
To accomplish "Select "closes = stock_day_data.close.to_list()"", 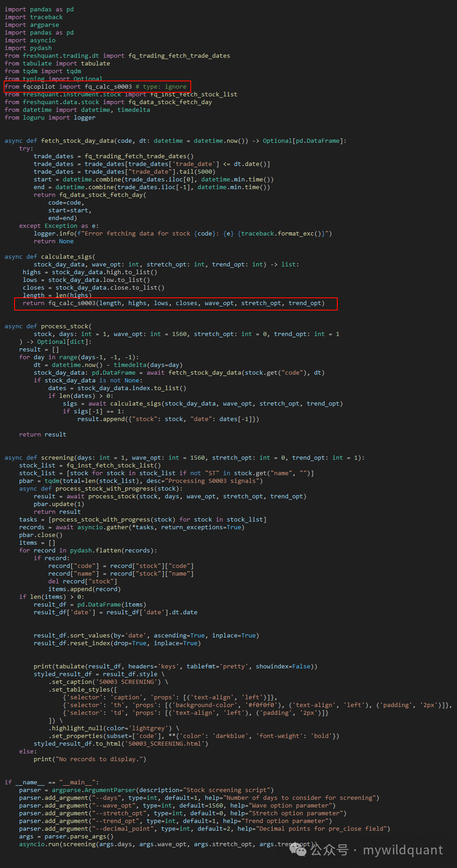I will 94,288.
